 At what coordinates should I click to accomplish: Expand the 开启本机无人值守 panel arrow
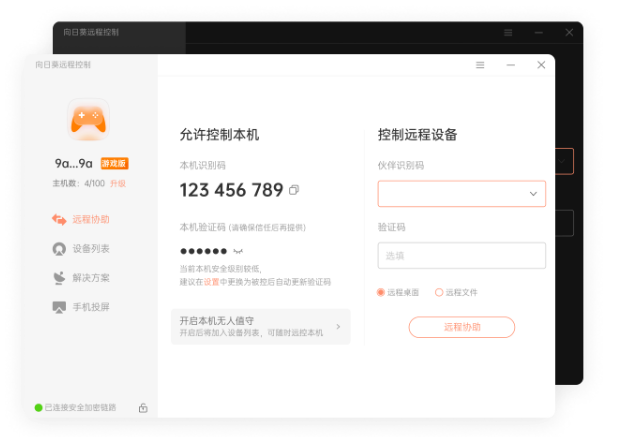pyautogui.click(x=338, y=326)
